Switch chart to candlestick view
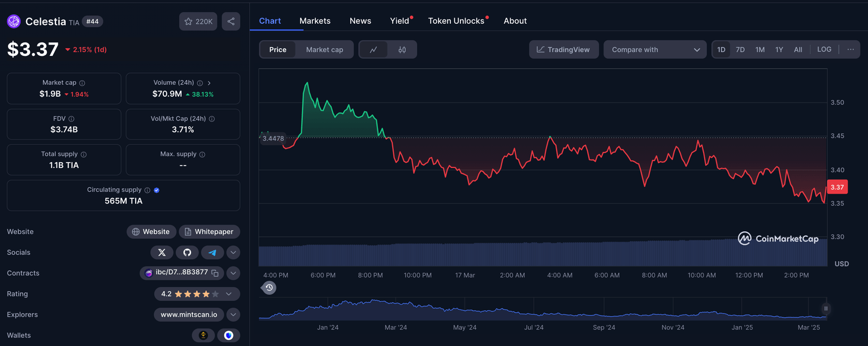The image size is (868, 346). click(401, 49)
